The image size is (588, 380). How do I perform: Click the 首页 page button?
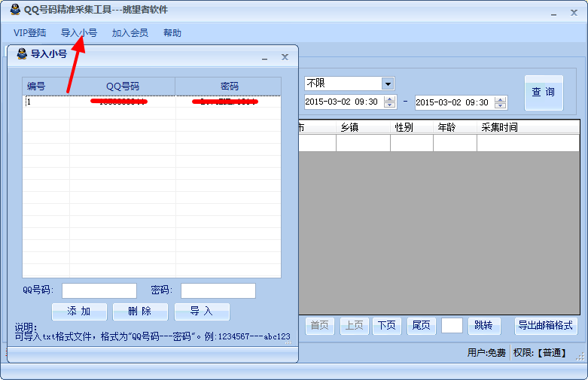tap(320, 326)
